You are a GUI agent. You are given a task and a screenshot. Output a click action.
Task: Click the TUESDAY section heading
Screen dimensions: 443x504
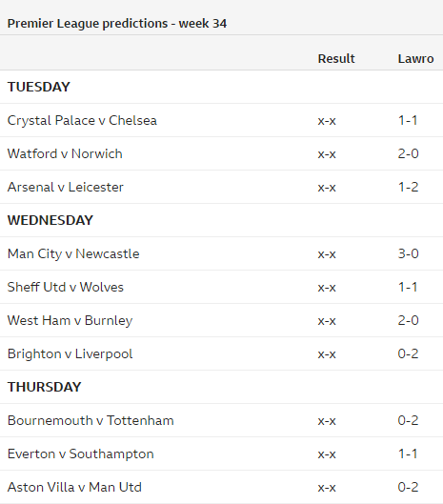coord(38,87)
